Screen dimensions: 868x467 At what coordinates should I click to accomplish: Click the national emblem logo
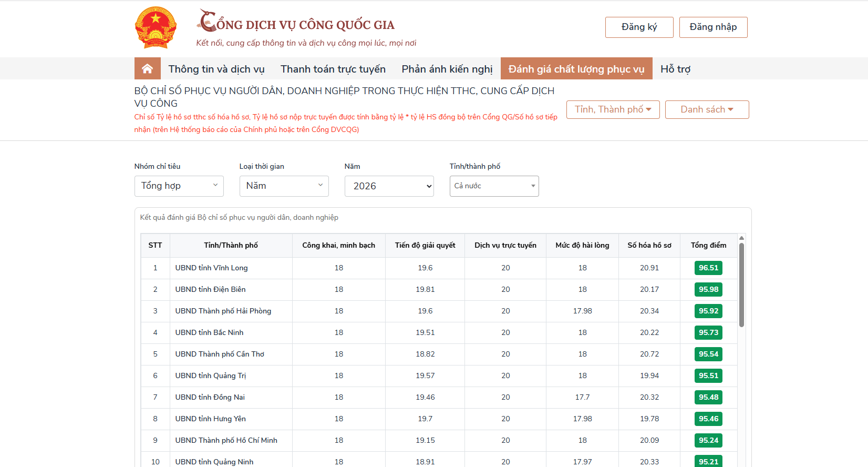pos(156,27)
